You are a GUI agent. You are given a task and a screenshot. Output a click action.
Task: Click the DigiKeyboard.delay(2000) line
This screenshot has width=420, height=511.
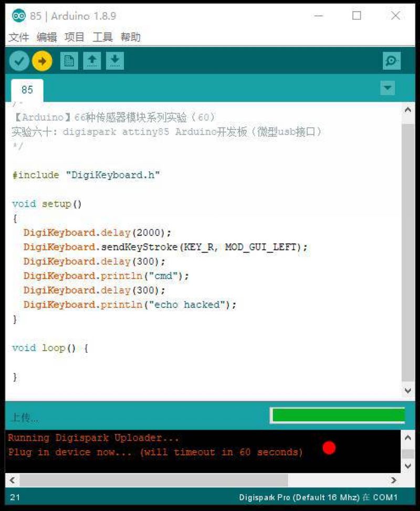click(x=97, y=233)
